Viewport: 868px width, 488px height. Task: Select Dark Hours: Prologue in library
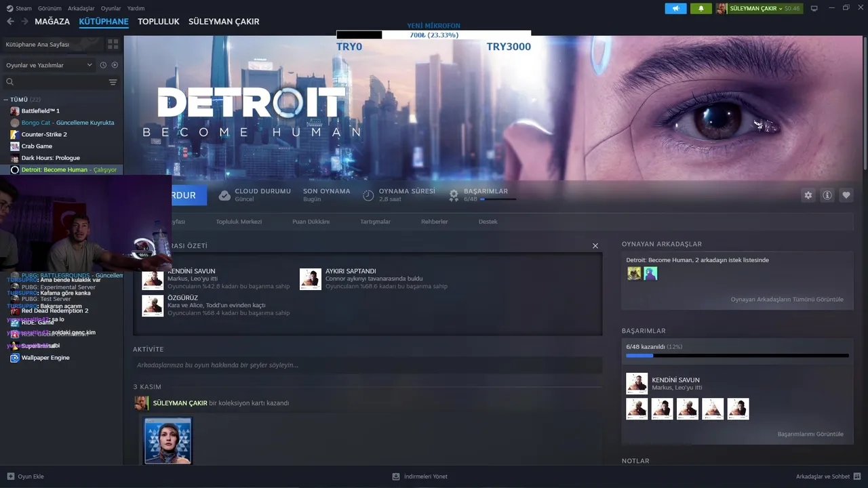click(x=50, y=158)
